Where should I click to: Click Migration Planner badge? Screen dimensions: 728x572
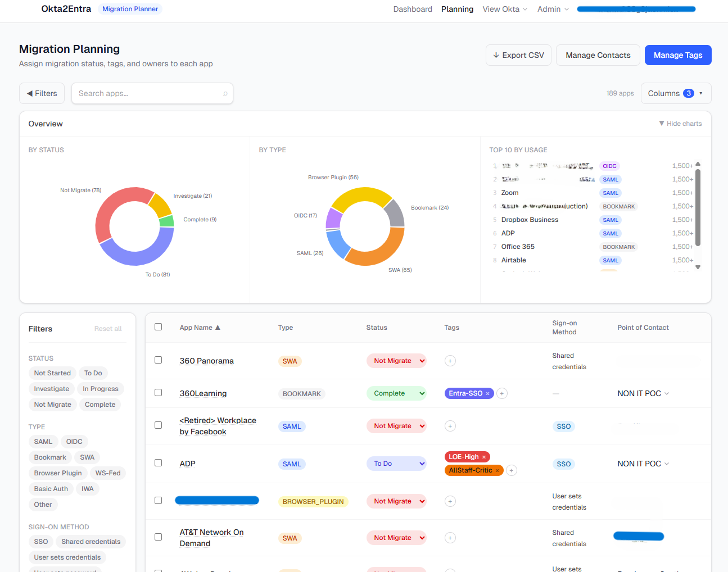tap(130, 9)
